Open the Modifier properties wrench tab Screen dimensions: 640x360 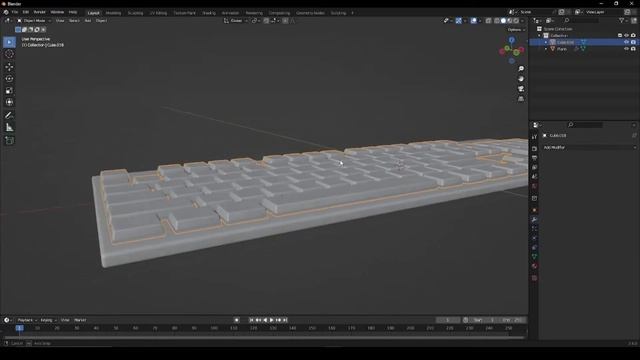tap(534, 220)
